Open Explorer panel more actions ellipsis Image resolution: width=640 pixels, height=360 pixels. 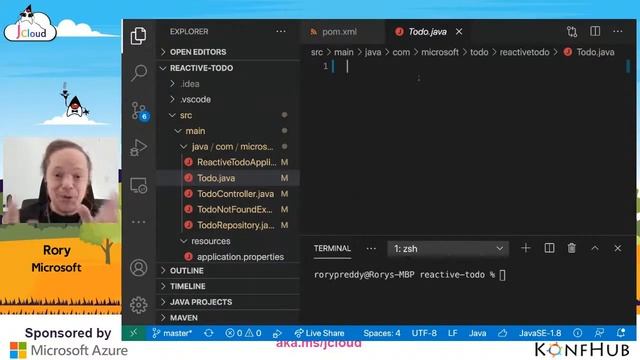[x=281, y=31]
